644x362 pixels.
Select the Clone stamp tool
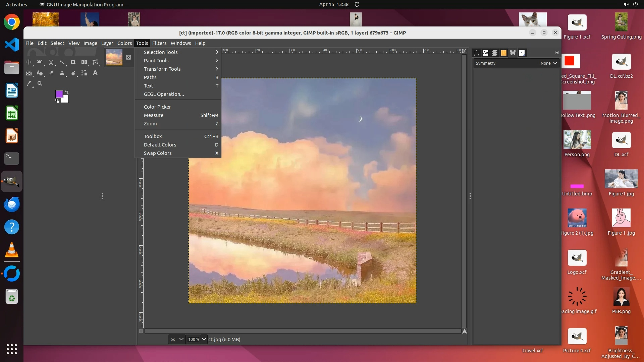tap(62, 73)
